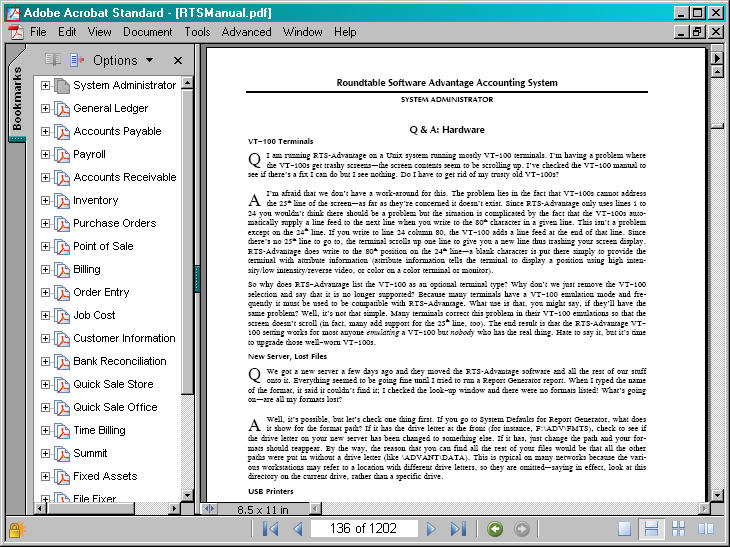Expand the Payroll bookmark
This screenshot has height=547, width=730.
pyautogui.click(x=45, y=155)
